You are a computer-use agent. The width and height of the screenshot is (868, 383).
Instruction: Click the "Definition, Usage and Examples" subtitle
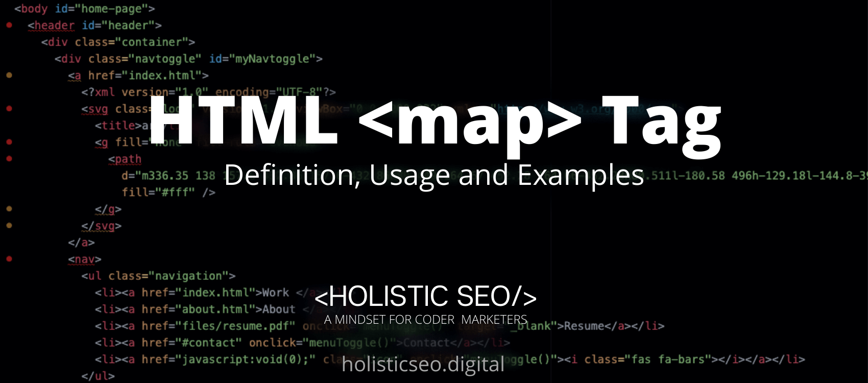(x=434, y=176)
